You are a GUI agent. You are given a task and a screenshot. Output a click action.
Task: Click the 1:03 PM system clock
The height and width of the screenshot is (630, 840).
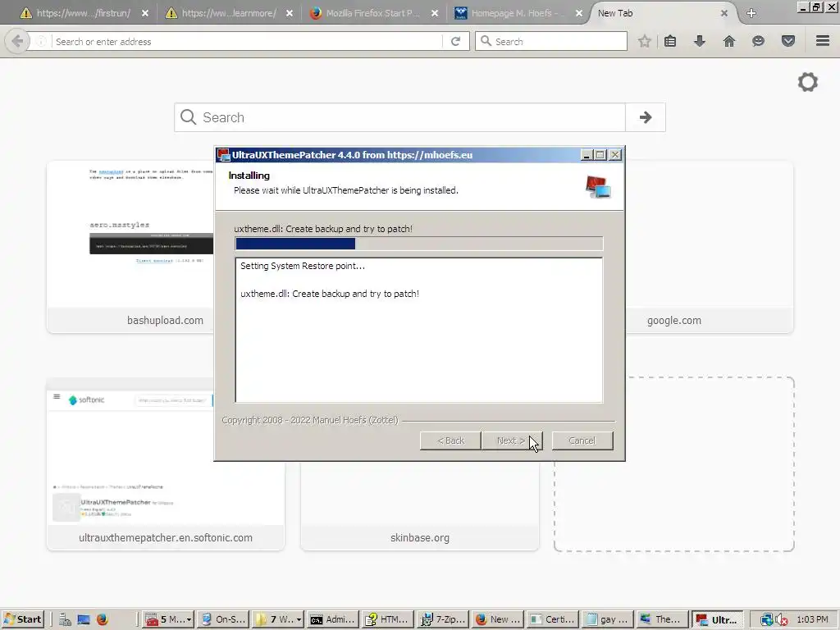pos(812,619)
